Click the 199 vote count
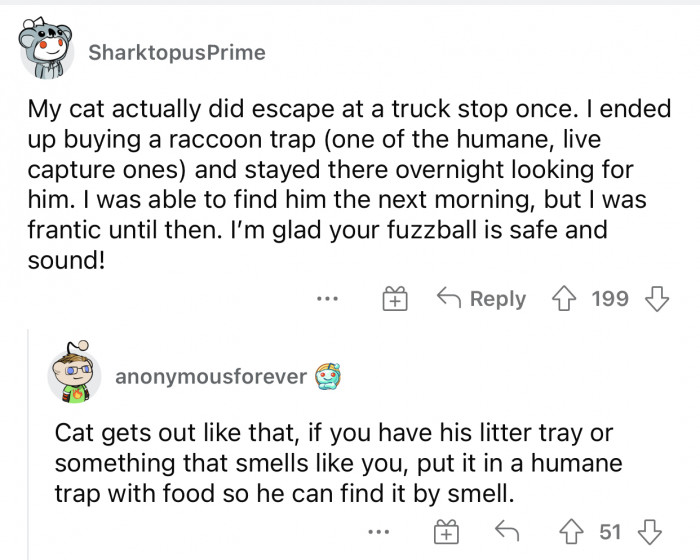 (610, 298)
